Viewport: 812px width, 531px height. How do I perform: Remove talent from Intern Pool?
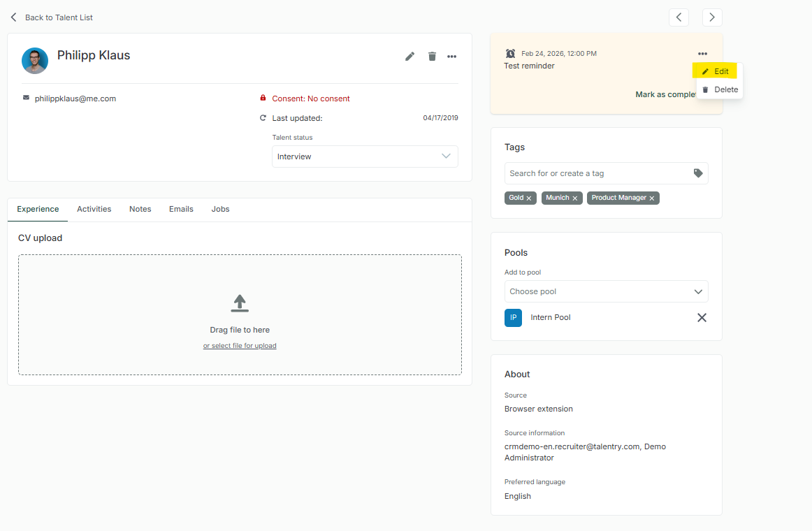tap(702, 318)
